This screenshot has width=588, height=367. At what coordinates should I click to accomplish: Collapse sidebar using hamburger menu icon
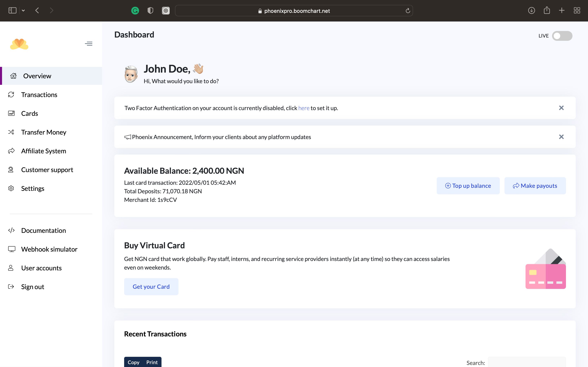[x=88, y=44]
